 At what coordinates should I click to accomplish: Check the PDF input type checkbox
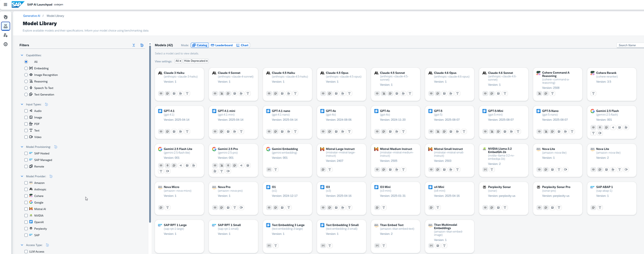pos(26,124)
